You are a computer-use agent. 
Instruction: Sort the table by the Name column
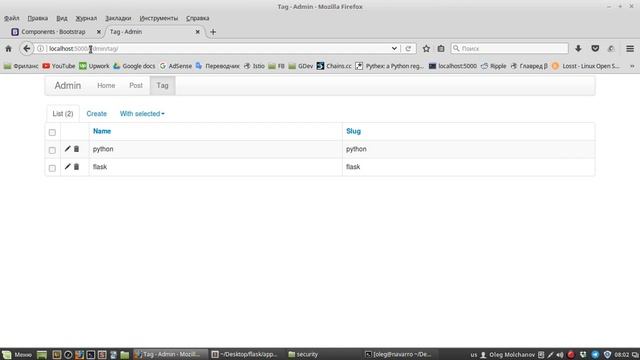click(102, 131)
